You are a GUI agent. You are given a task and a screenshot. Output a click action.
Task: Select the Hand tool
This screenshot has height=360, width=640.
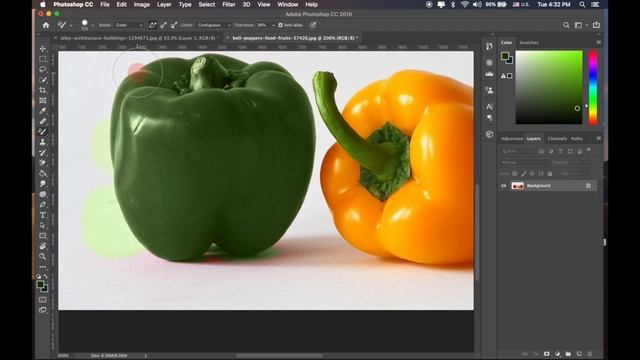click(42, 246)
